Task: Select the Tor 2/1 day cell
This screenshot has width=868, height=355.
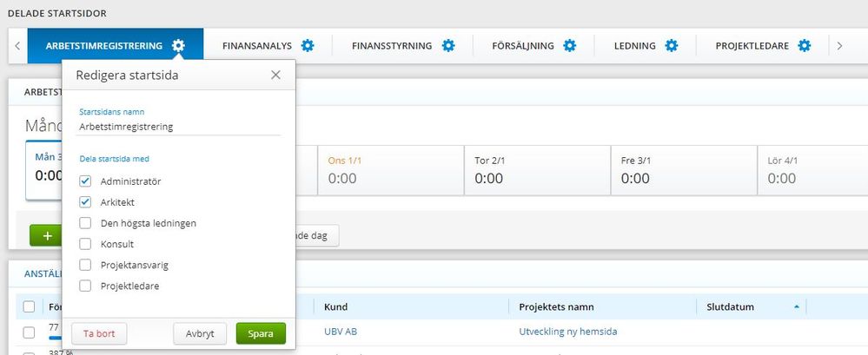Action: click(538, 170)
